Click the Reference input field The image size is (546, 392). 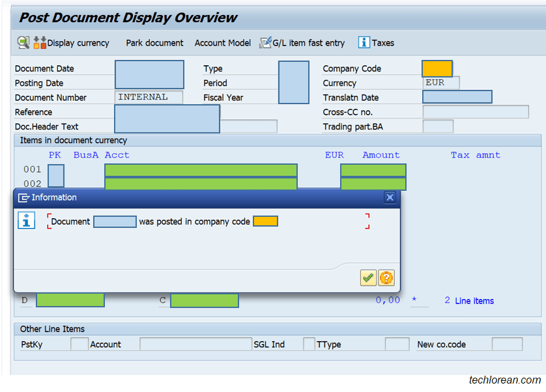(x=166, y=111)
